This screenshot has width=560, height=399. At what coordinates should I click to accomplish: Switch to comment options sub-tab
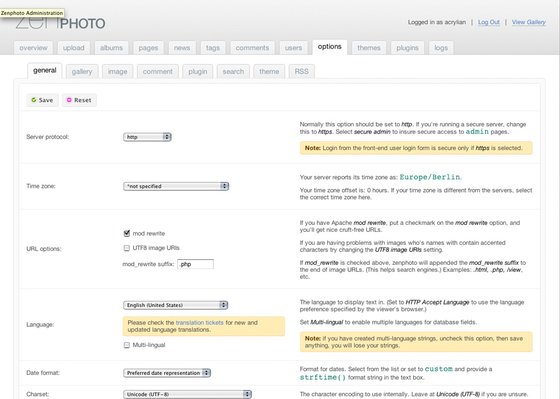pyautogui.click(x=158, y=71)
